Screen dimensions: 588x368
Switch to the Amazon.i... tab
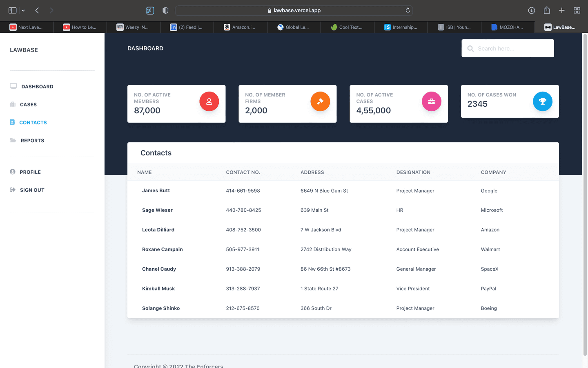point(241,27)
